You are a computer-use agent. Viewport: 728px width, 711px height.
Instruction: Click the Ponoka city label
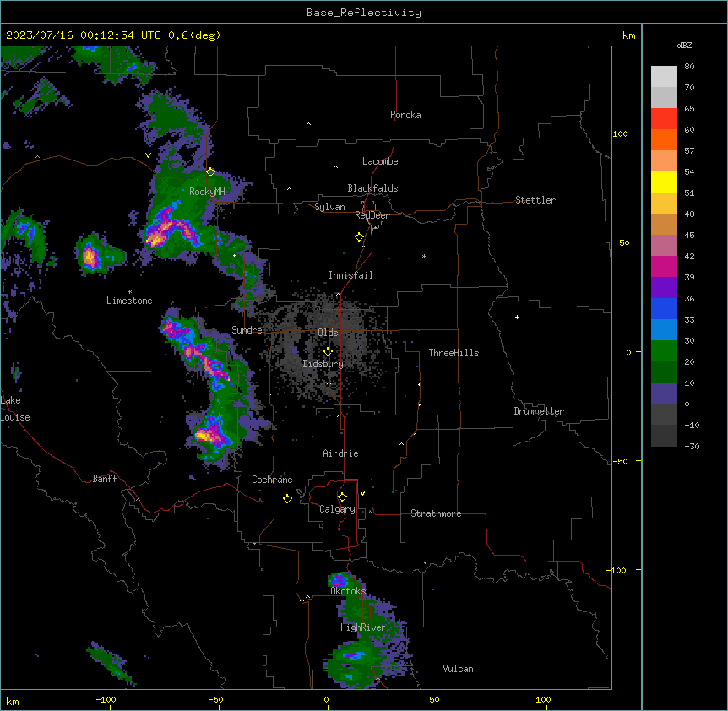click(405, 115)
